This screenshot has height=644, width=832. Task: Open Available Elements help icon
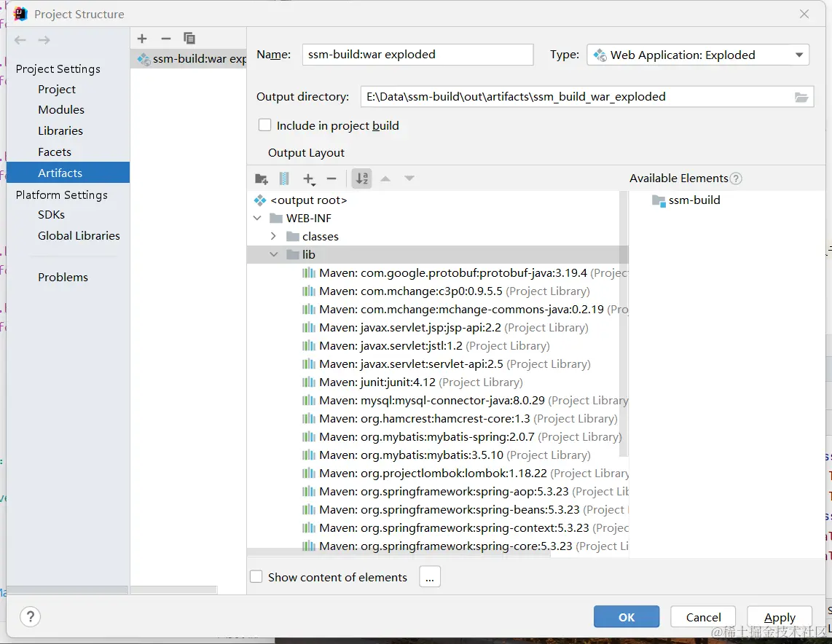(x=735, y=178)
